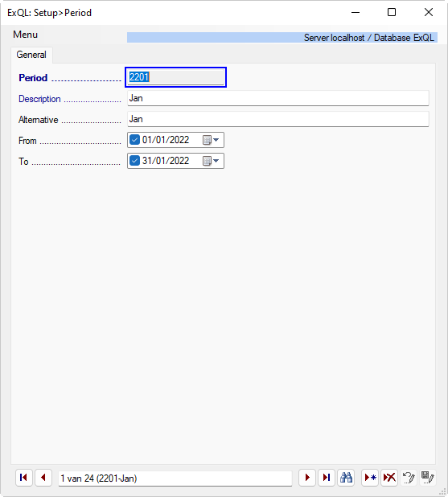Uncheck the To date checkbox
Image resolution: width=448 pixels, height=497 pixels.
[135, 161]
